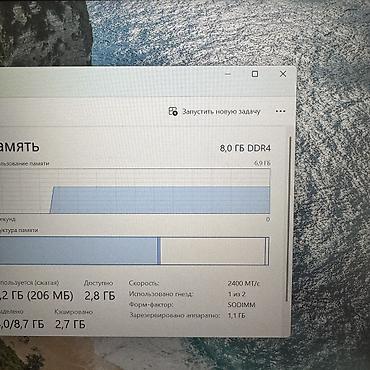
Task: Click the '2400 МТ/с' speed value
Action: click(x=244, y=284)
